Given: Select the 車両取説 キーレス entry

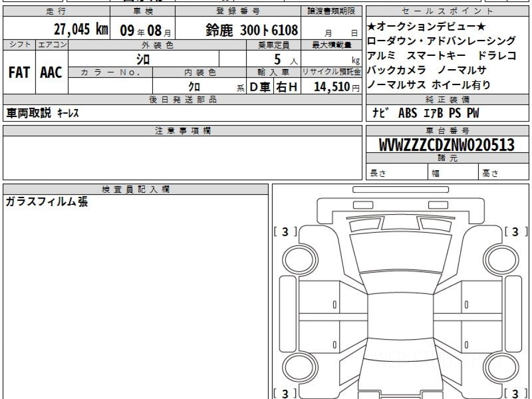Looking at the screenshot, I should (x=43, y=113).
